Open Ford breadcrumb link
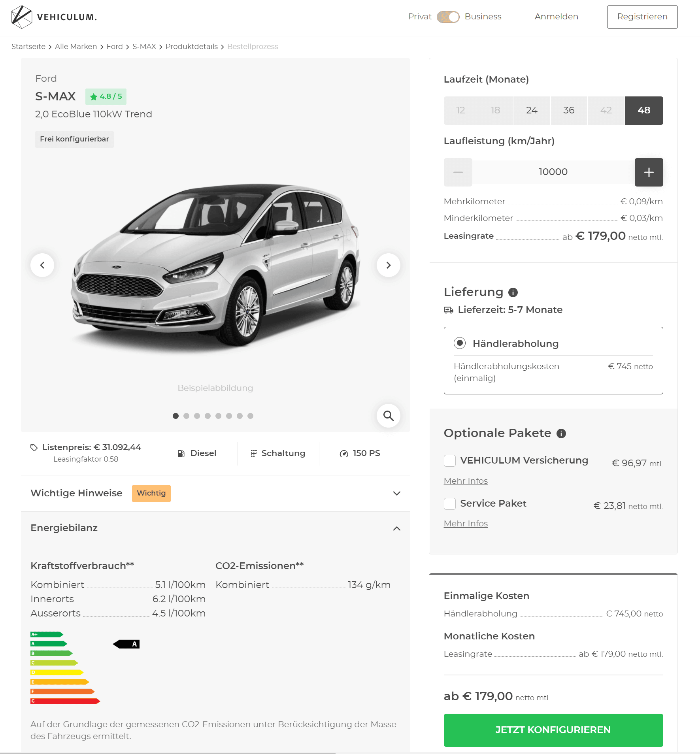This screenshot has width=700, height=754. pos(115,47)
